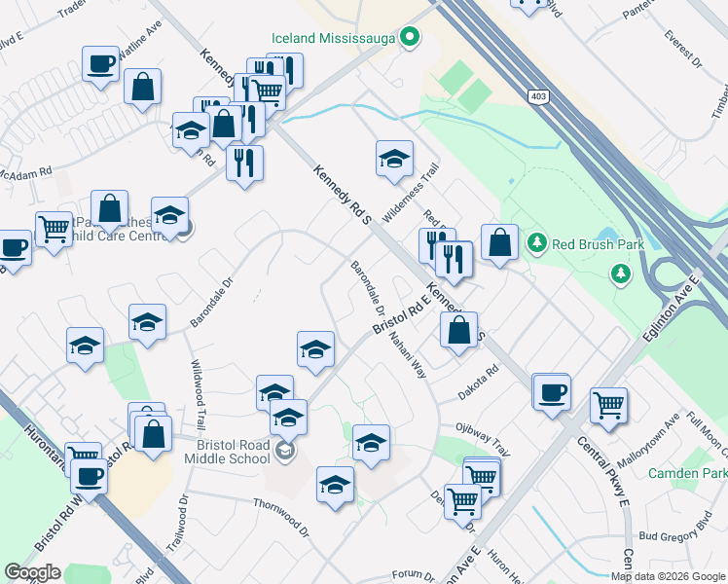Click the cafe marker on Central Pkwy E
The image size is (728, 584).
tap(553, 394)
